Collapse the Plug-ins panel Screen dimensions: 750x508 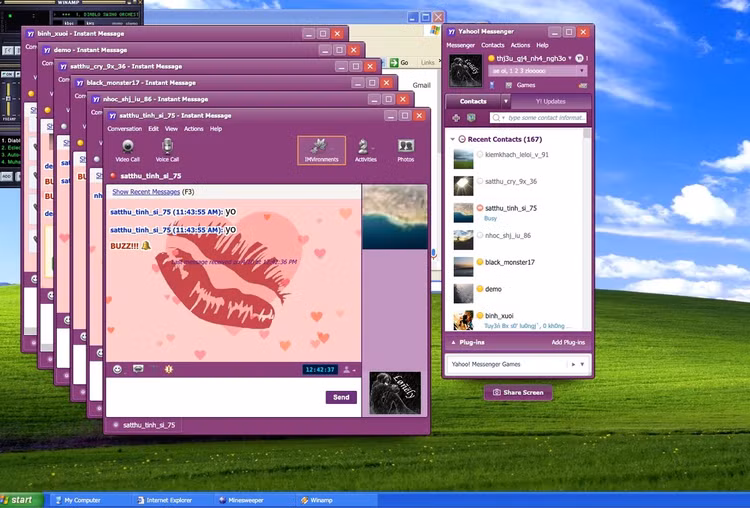[x=453, y=343]
